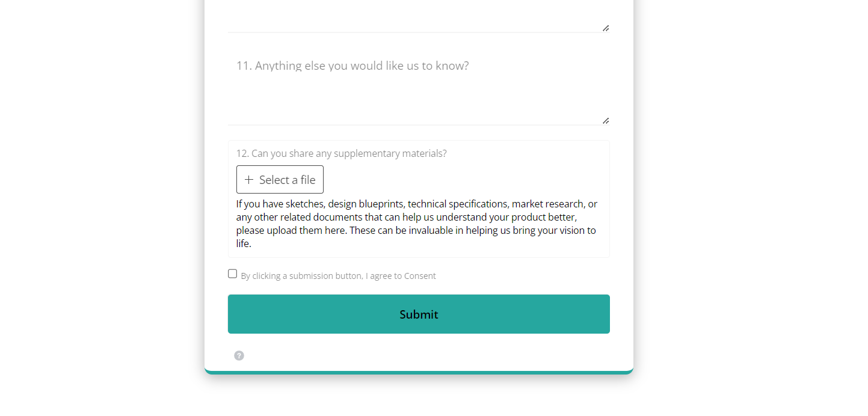Click the word 'life.' ending the hint
Screen dimensions: 868x416
tap(244, 243)
